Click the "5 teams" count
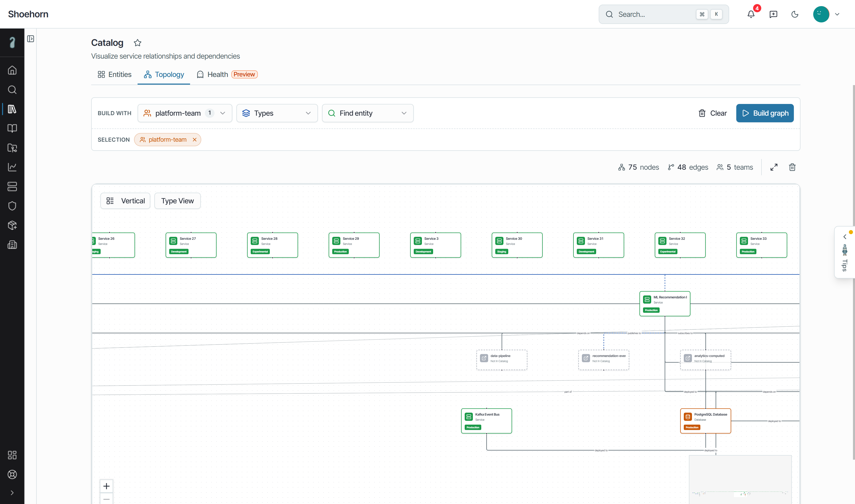 pyautogui.click(x=735, y=167)
